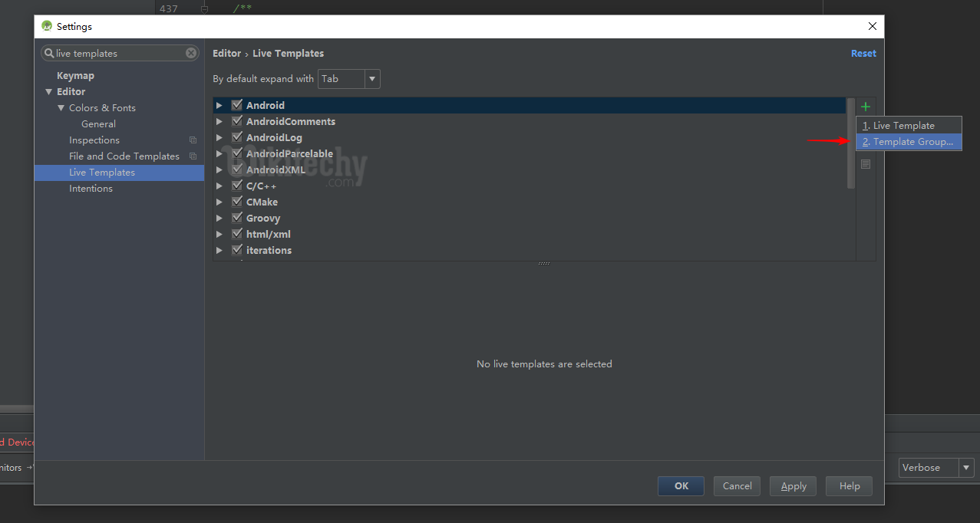This screenshot has height=523, width=980.
Task: Clear the search field using the X icon
Action: click(x=190, y=52)
